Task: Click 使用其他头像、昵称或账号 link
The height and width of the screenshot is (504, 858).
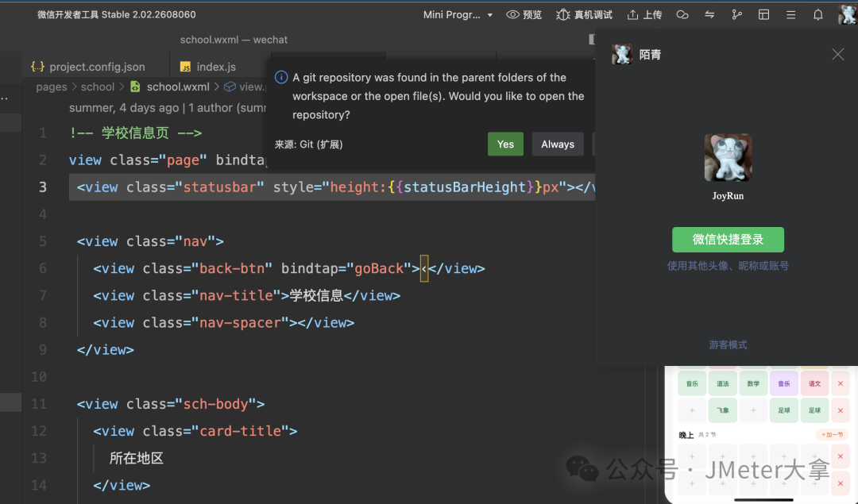Action: [728, 266]
